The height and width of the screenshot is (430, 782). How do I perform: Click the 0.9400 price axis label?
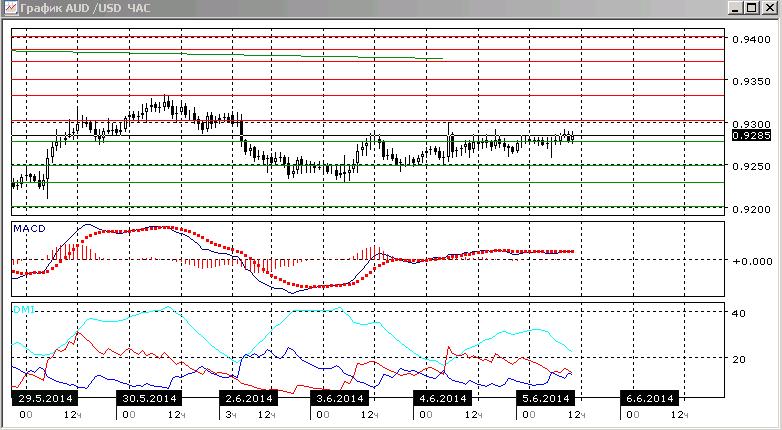[751, 39]
